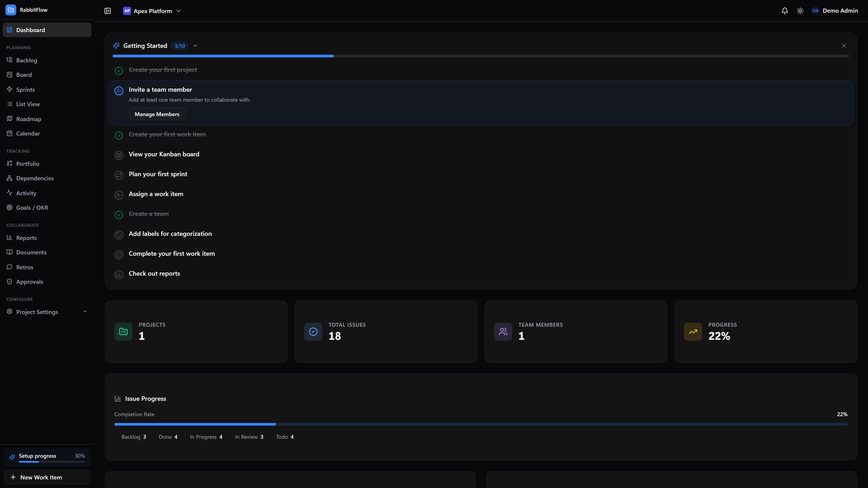868x488 pixels.
Task: Click the Done 4 status count
Action: 168,437
